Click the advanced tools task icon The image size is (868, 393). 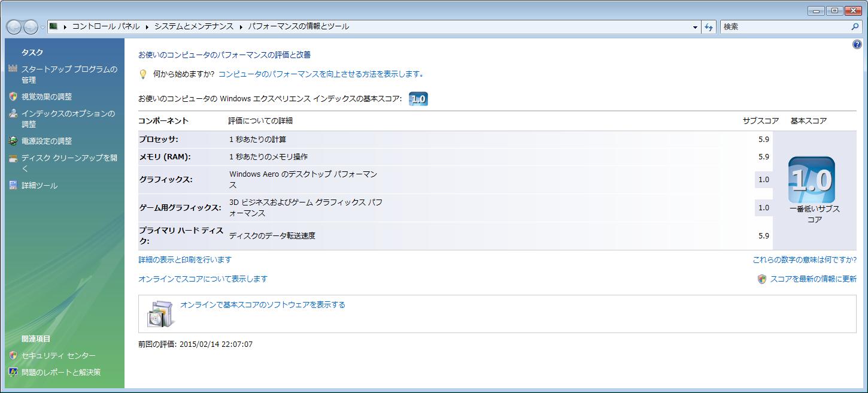[13, 185]
